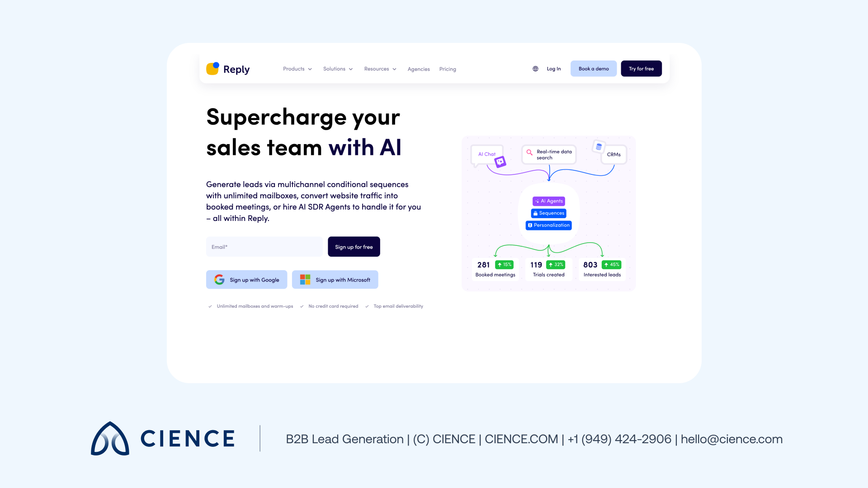Image resolution: width=868 pixels, height=488 pixels.
Task: Click Sign up with Google button
Action: 247,279
